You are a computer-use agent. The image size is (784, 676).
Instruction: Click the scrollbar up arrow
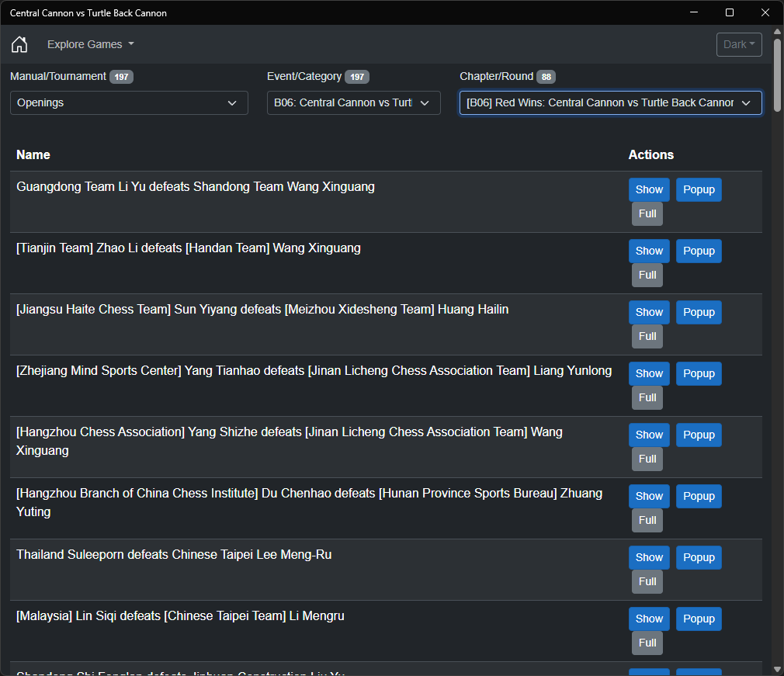pyautogui.click(x=777, y=32)
